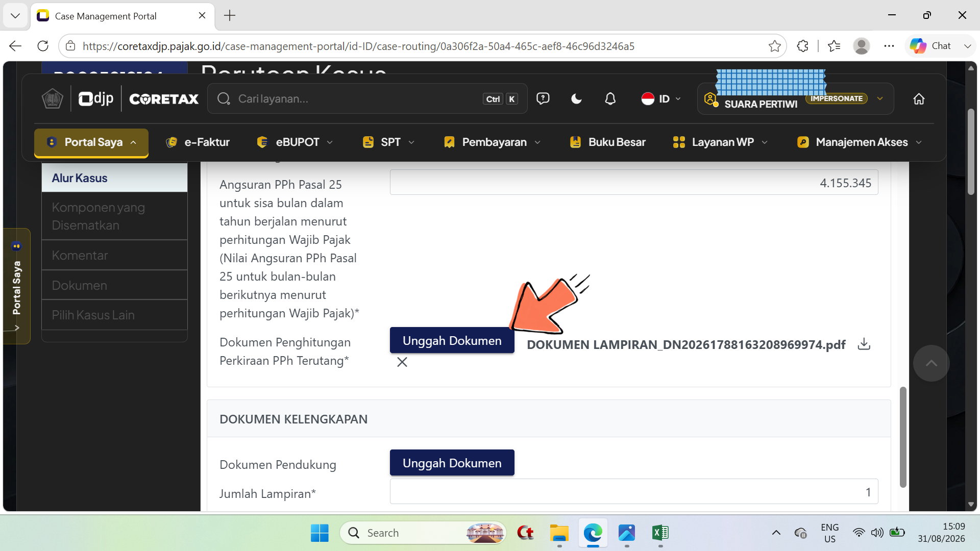Open notifications bell in Coretax header
The width and height of the screenshot is (980, 551).
[610, 99]
